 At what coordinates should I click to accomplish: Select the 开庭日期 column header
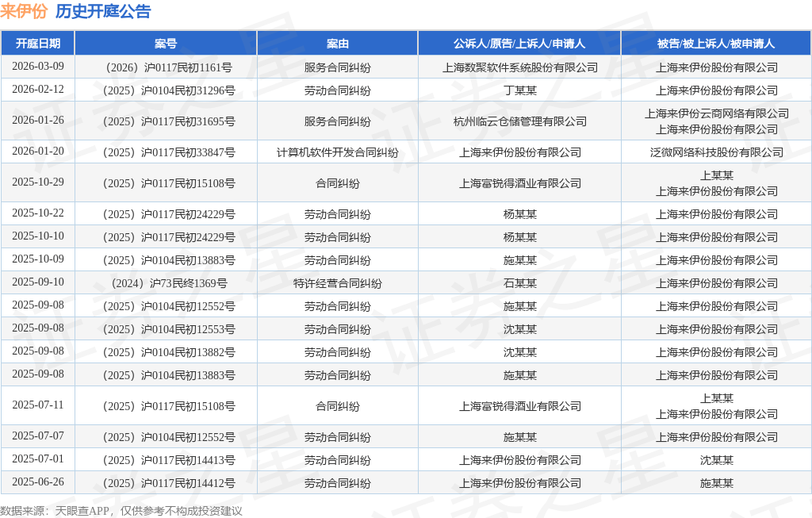coord(38,44)
